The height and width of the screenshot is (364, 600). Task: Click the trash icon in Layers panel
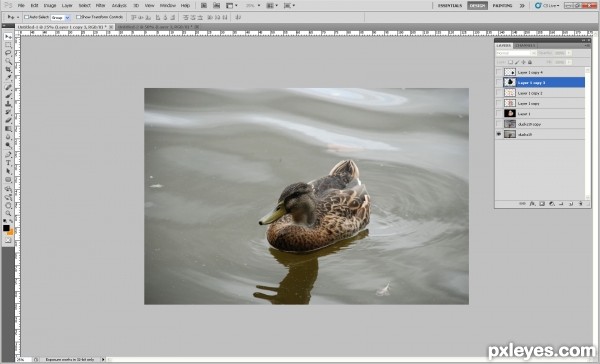coord(580,204)
